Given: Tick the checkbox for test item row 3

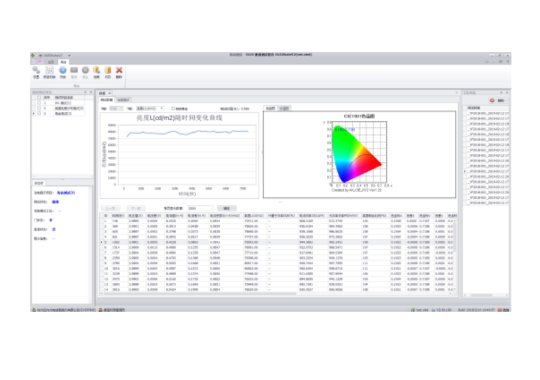Looking at the screenshot, I should click(39, 113).
